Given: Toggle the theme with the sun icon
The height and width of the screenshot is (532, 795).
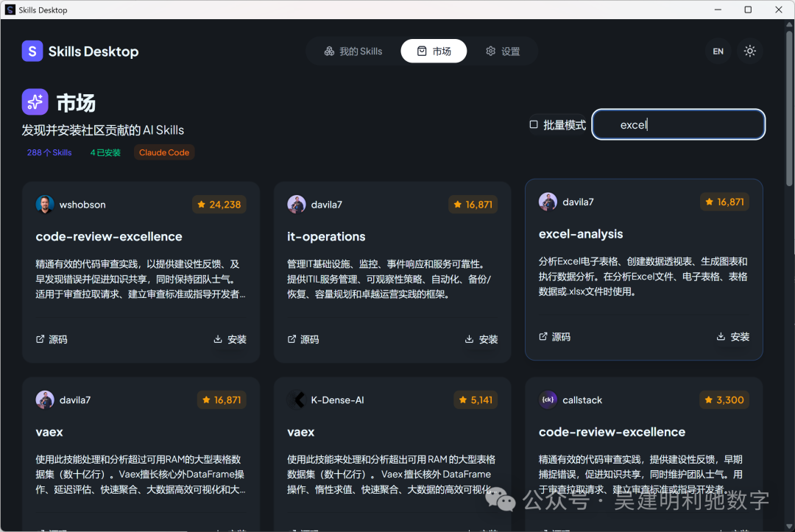Looking at the screenshot, I should coord(749,51).
